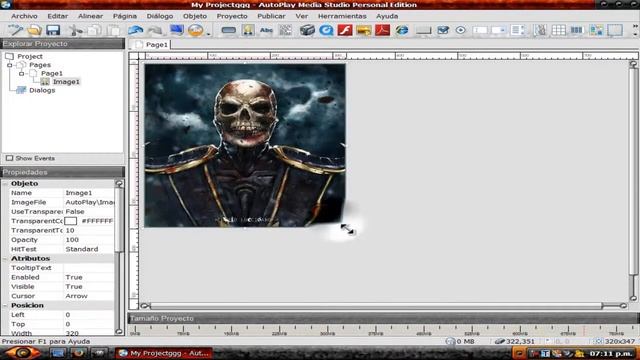Image resolution: width=640 pixels, height=360 pixels.
Task: Save the project with the floppy icon
Action: click(53, 30)
